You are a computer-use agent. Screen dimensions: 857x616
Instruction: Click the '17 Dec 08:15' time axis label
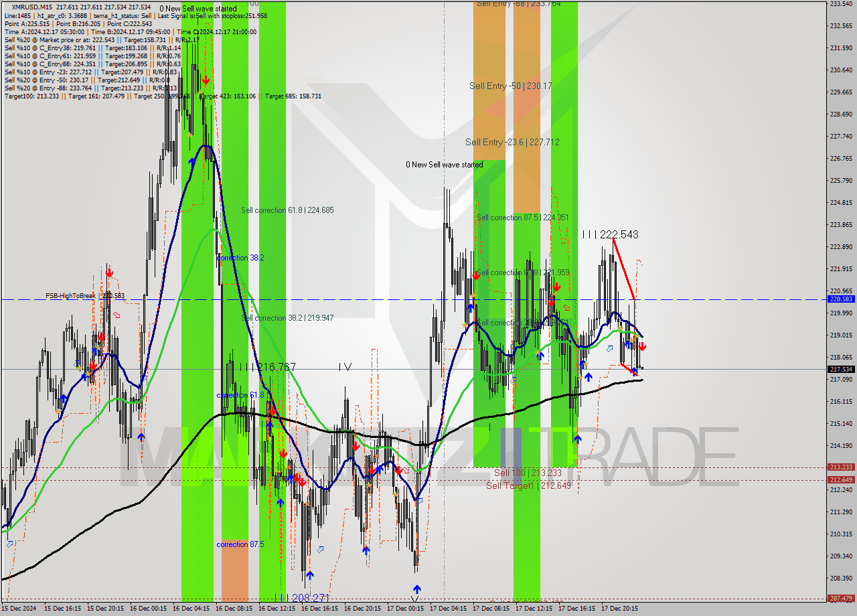coord(491,609)
